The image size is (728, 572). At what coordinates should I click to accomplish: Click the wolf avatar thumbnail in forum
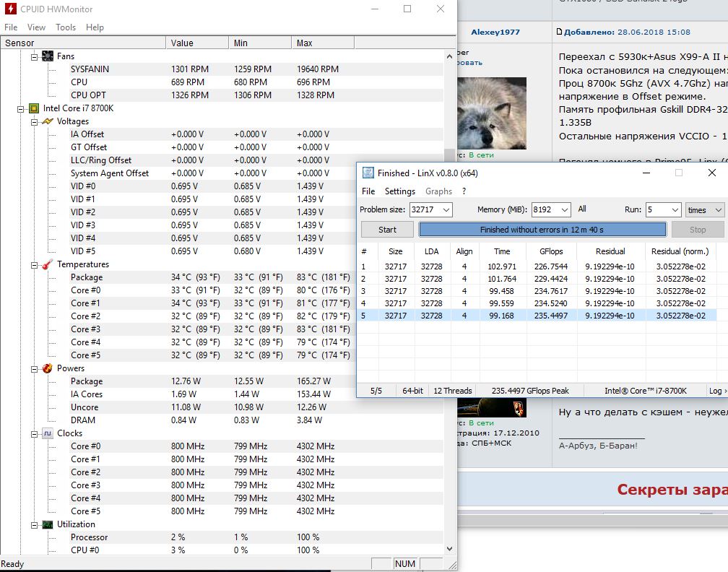[x=492, y=113]
